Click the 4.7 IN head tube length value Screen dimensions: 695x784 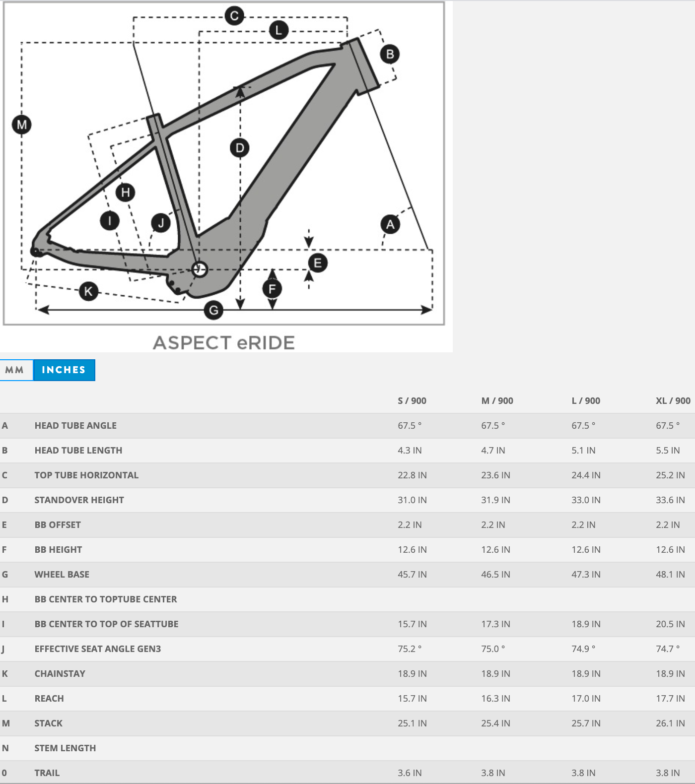pyautogui.click(x=493, y=451)
